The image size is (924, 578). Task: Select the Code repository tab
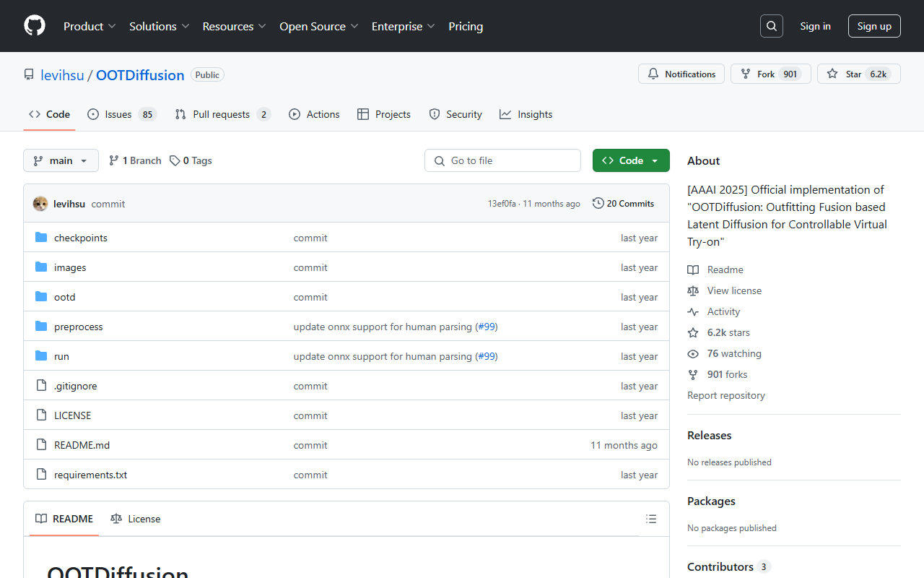49,114
